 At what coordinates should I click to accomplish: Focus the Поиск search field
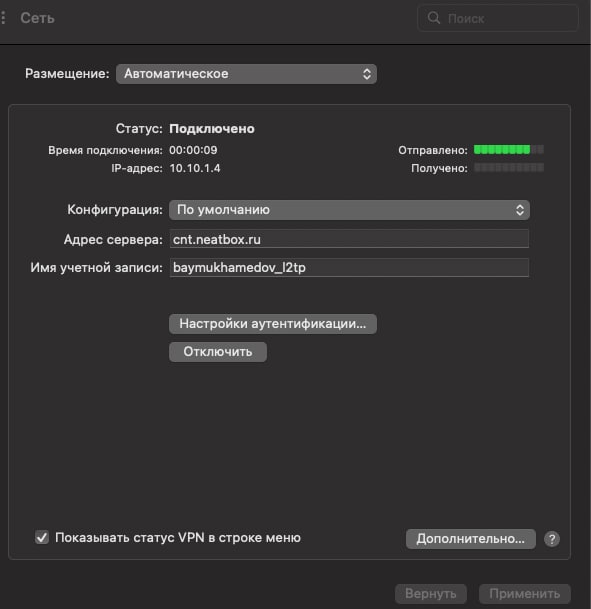click(498, 18)
